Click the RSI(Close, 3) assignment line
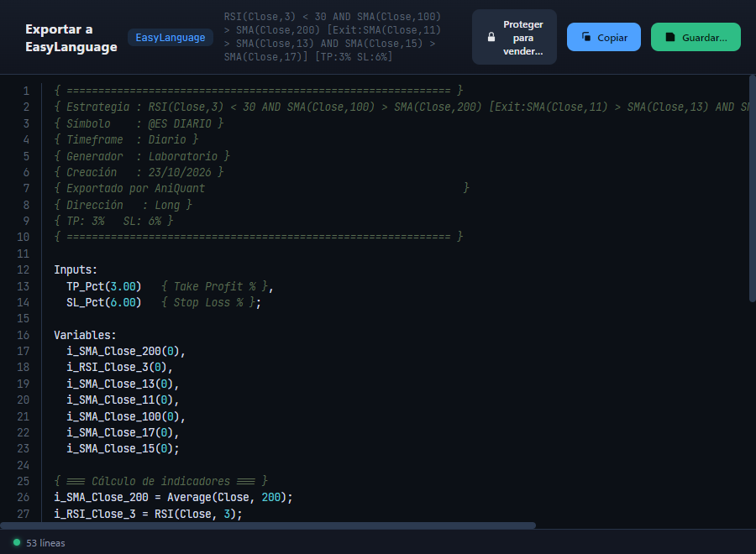Viewport: 756px width, 554px height. 148,514
